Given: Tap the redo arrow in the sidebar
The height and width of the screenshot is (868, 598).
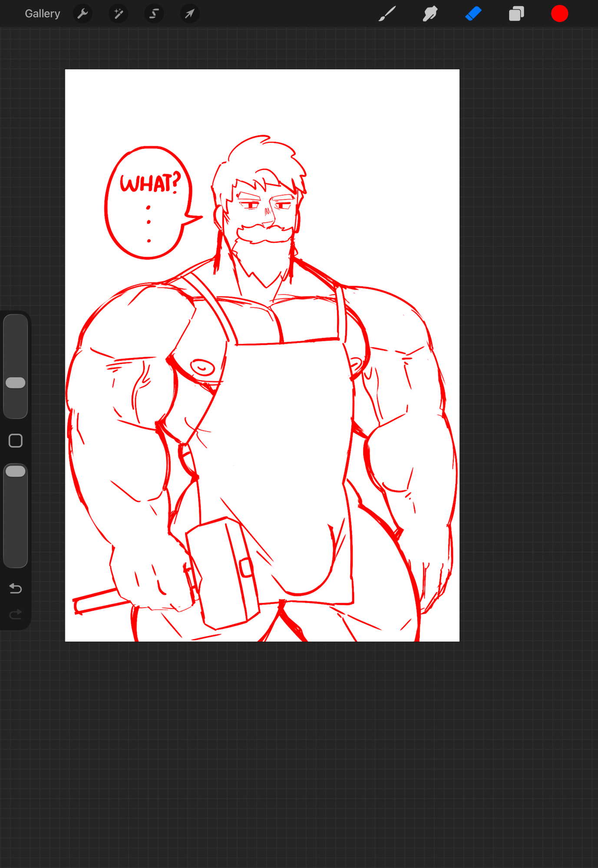Looking at the screenshot, I should pos(16,614).
